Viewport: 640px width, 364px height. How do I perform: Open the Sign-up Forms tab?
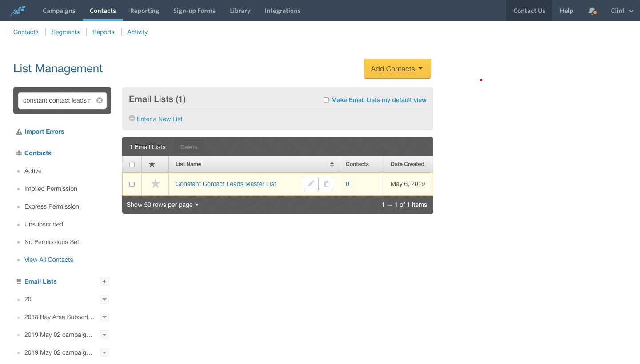tap(194, 11)
